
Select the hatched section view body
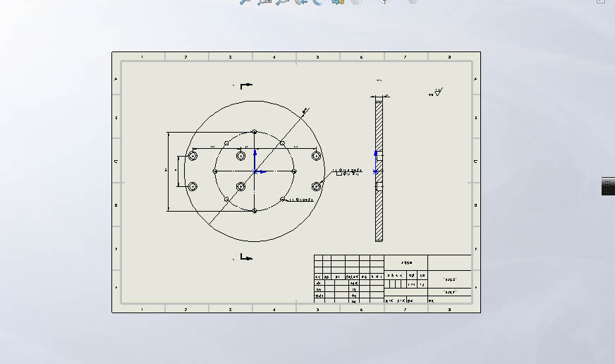click(x=379, y=171)
